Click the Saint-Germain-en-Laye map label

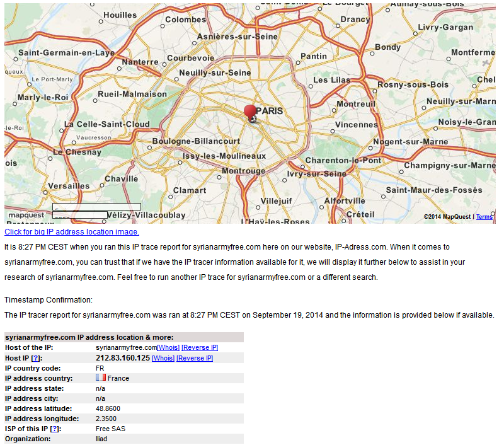(66, 53)
